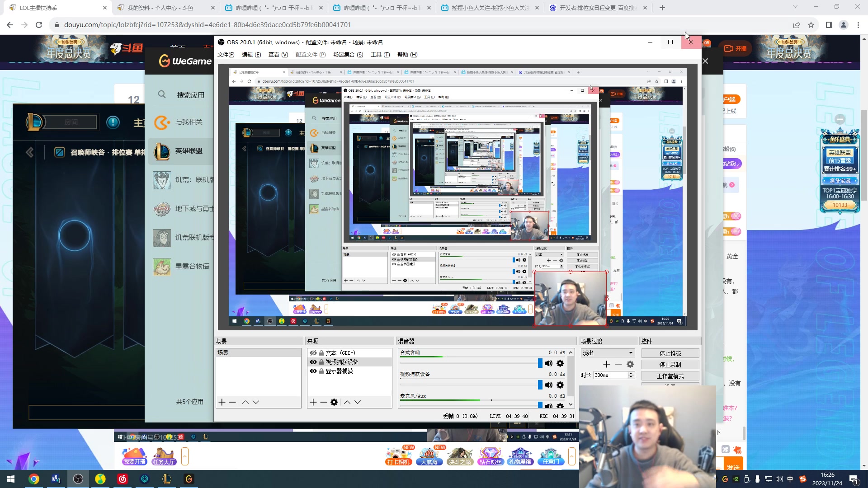Viewport: 868px width, 488px height.
Task: Remove scene with minus icon in 场景 panel
Action: click(232, 402)
